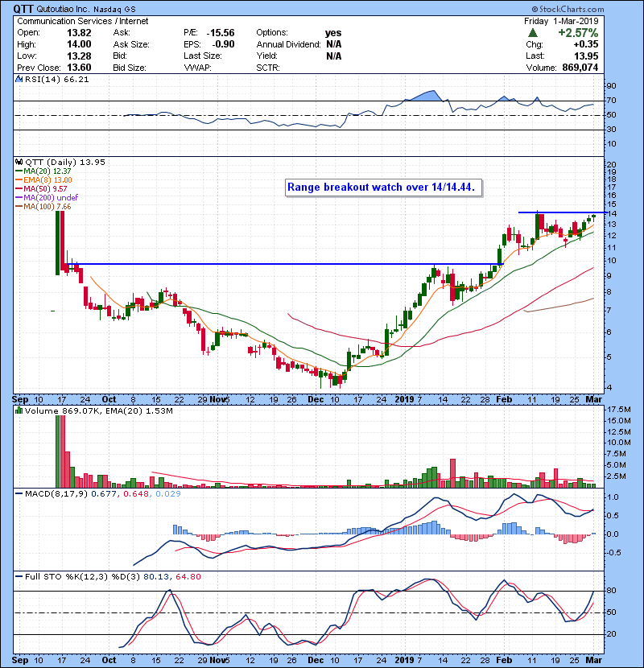Click the Friday 1-Mar-2019 date

(561, 21)
